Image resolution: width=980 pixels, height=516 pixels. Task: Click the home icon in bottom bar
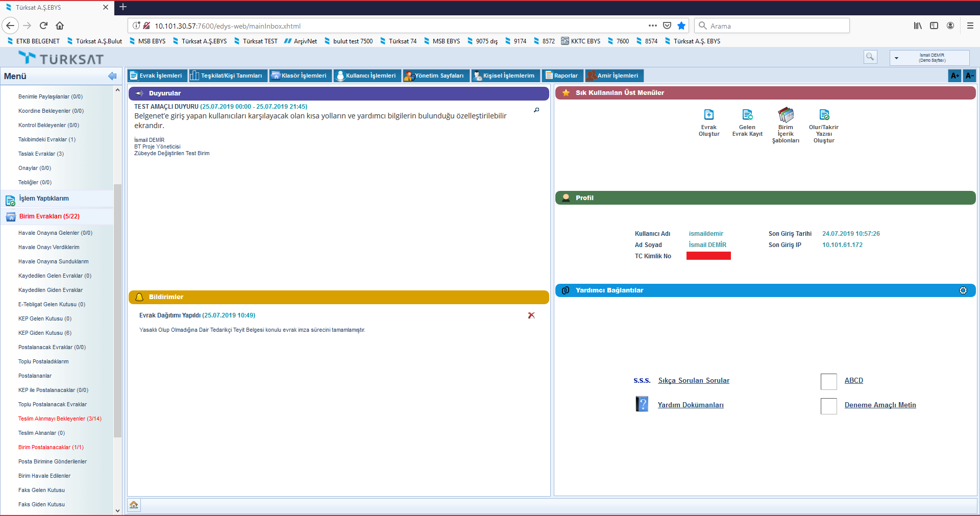click(x=134, y=505)
